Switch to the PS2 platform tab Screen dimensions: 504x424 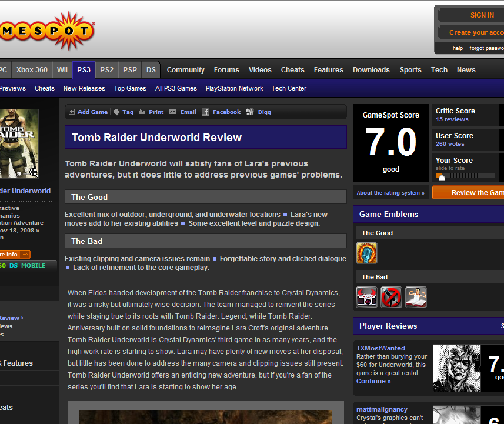106,70
